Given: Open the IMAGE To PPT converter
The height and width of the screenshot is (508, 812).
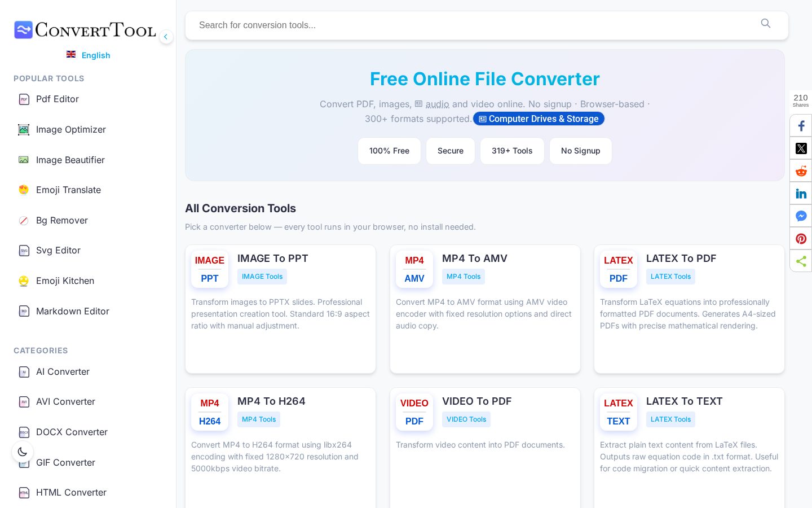Looking at the screenshot, I should point(280,309).
